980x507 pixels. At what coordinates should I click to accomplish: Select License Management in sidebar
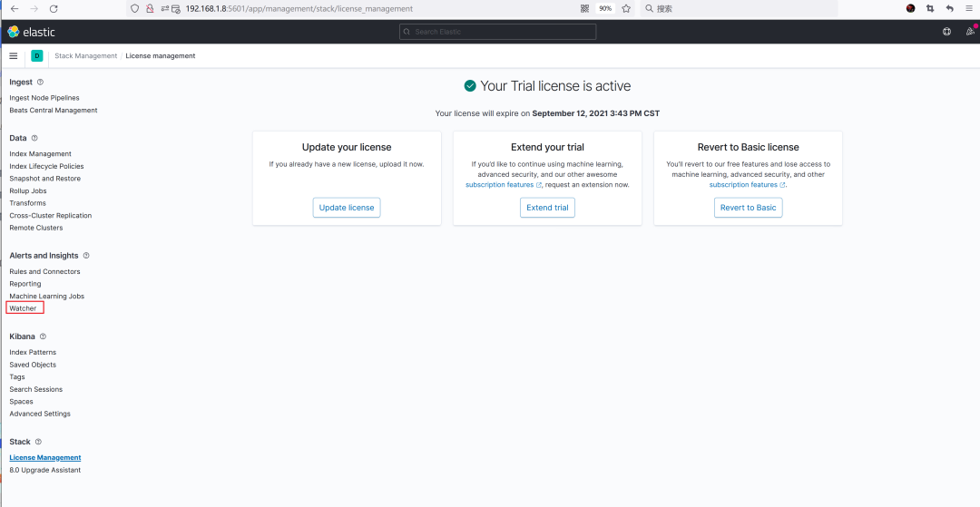[45, 458]
